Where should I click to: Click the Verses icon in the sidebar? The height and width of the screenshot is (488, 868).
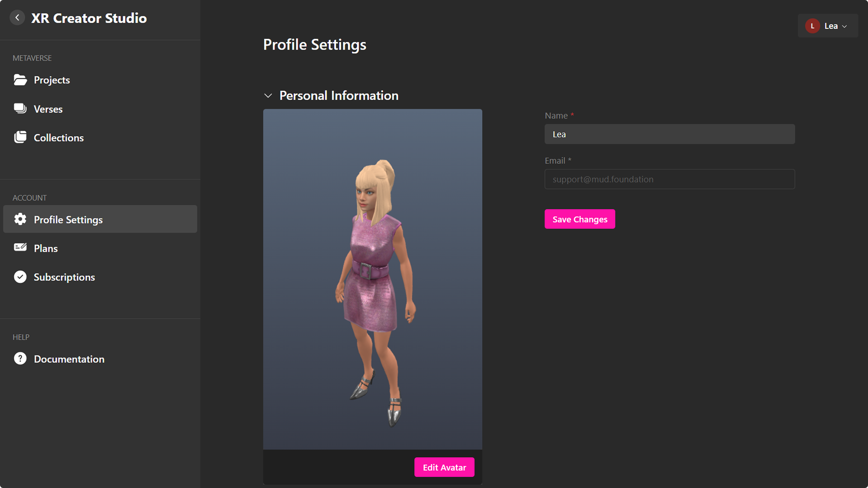pos(20,109)
